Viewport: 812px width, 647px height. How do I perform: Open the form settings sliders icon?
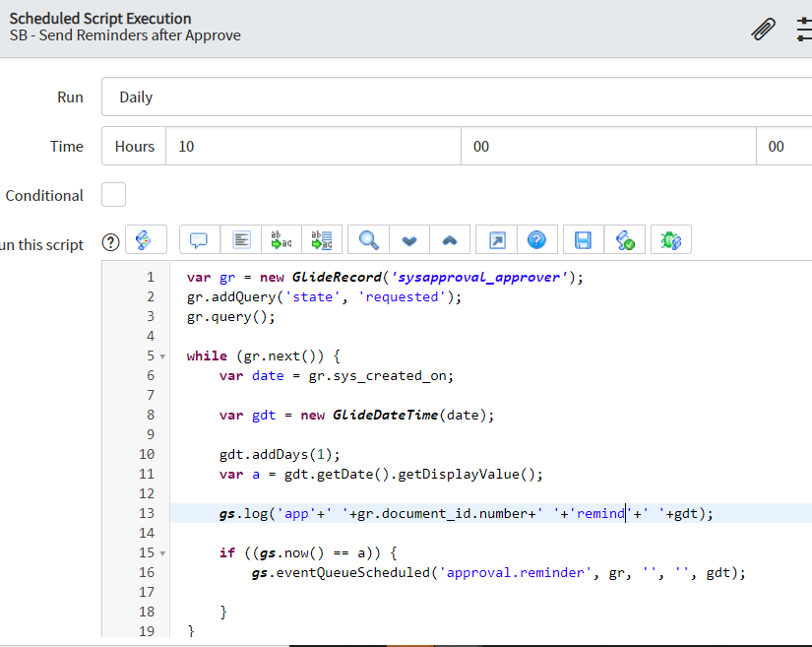[804, 29]
